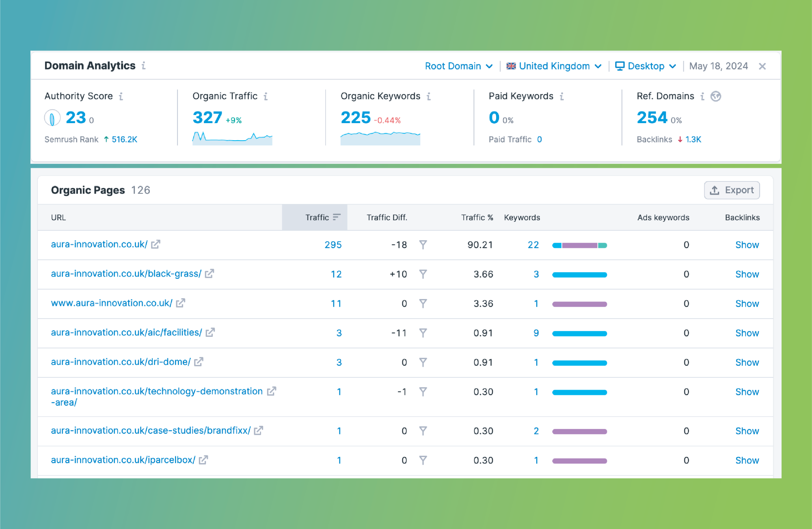Click the 327 Organic Traffic value
Screen dimensions: 812x529
tap(207, 118)
